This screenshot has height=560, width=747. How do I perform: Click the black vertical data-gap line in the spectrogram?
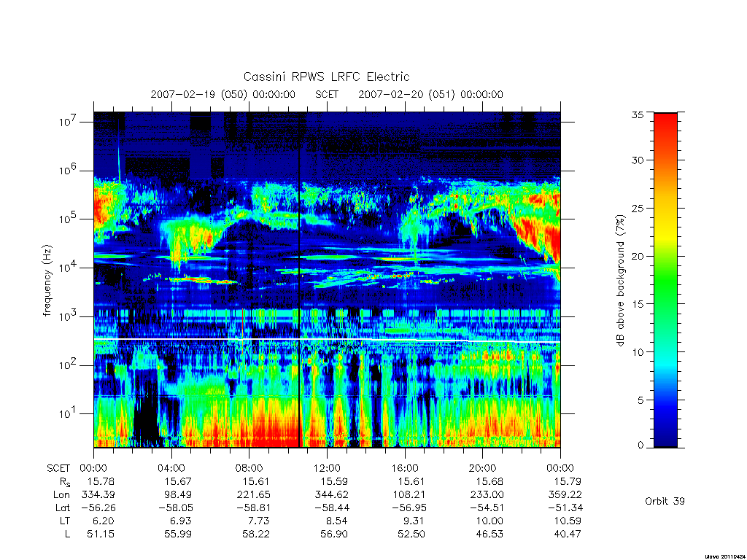(300, 280)
